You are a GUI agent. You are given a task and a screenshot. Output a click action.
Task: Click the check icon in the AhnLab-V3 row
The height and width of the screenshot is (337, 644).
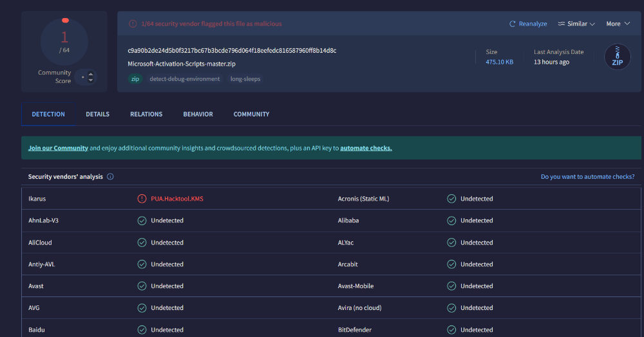142,221
